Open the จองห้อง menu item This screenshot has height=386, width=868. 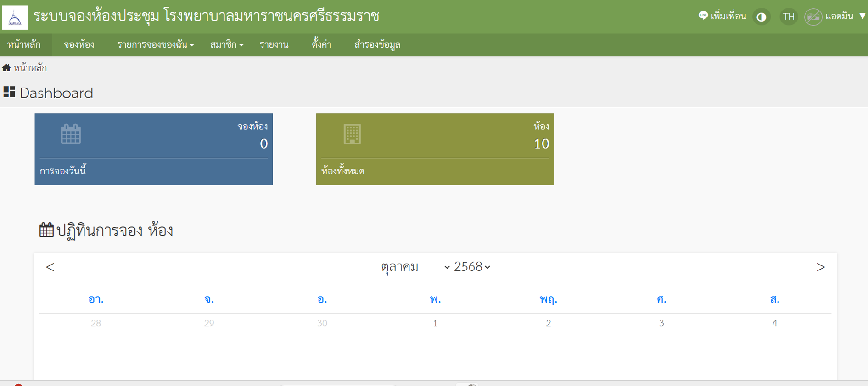coord(79,44)
